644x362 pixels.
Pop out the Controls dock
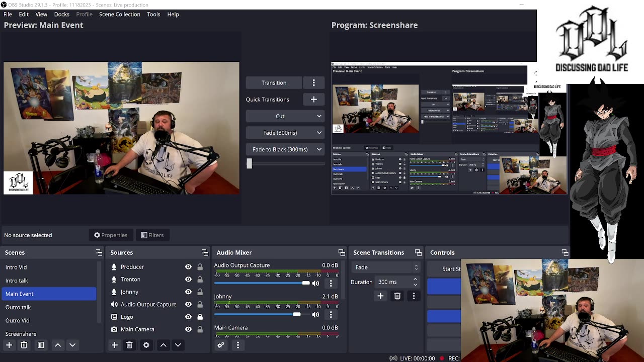(x=565, y=252)
